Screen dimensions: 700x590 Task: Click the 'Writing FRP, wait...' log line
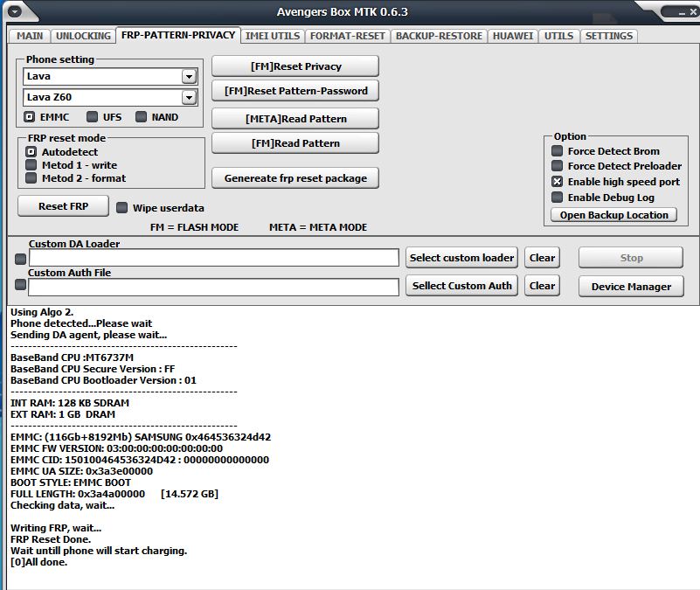pyautogui.click(x=56, y=528)
